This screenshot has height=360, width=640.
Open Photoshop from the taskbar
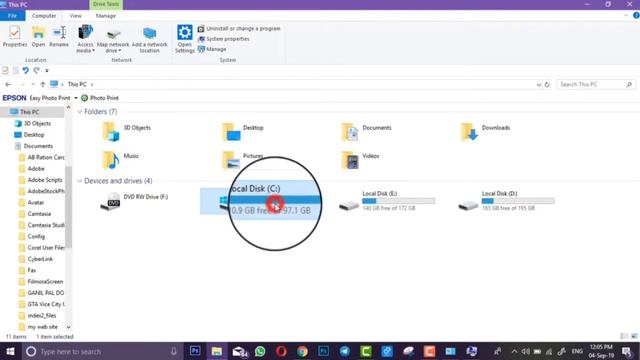195,351
